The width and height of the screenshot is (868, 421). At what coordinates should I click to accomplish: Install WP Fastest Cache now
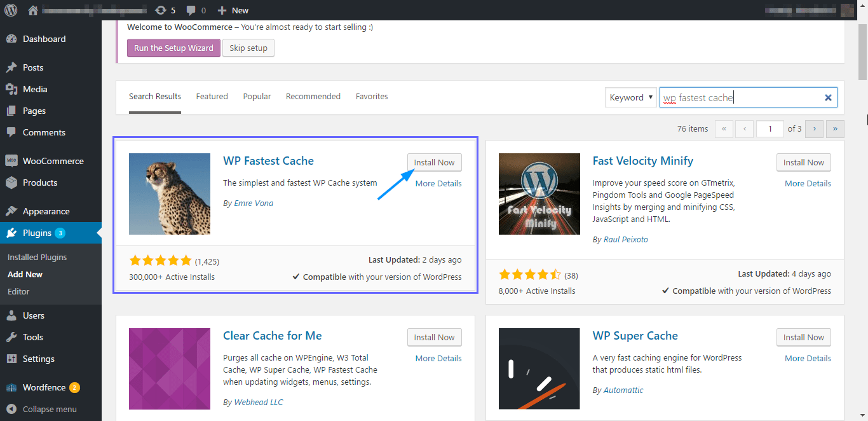click(x=435, y=162)
